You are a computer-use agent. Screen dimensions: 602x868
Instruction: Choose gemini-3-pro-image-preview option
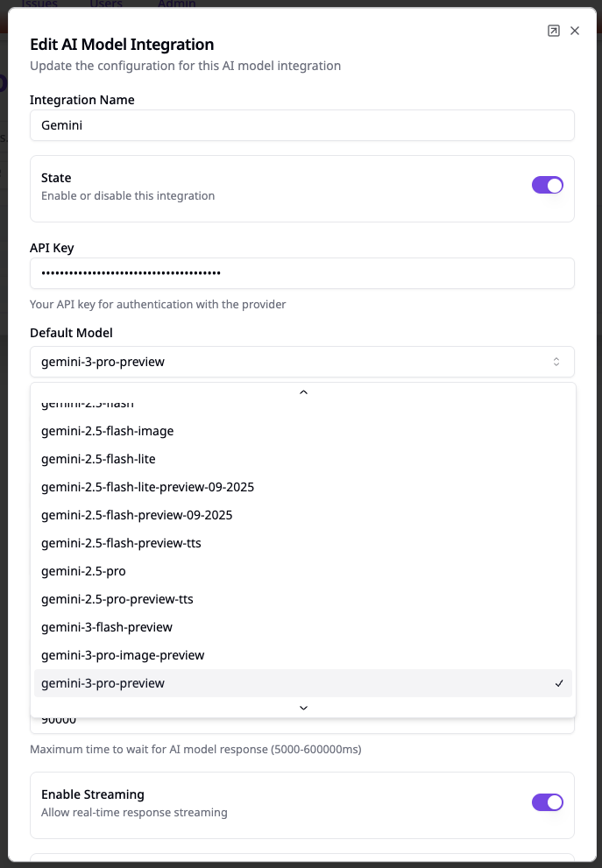click(123, 655)
